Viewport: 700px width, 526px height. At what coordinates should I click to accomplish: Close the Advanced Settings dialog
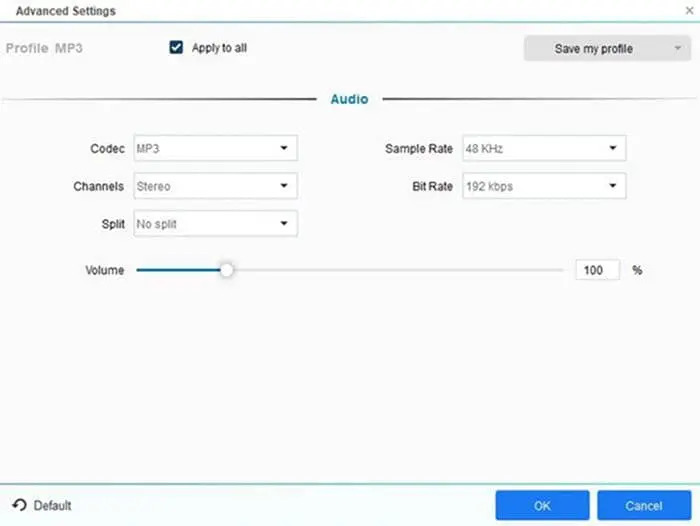(x=687, y=10)
